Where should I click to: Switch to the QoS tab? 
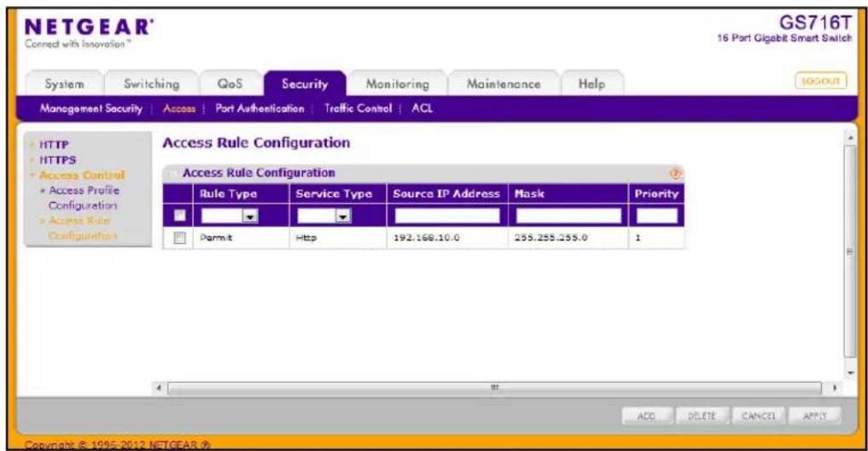[x=230, y=84]
